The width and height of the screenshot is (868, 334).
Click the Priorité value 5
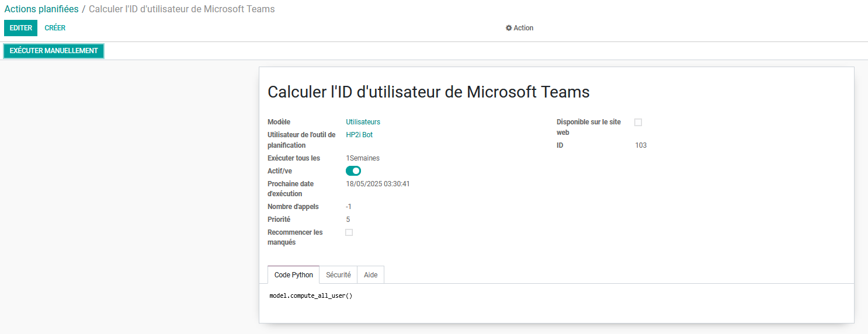click(x=348, y=220)
